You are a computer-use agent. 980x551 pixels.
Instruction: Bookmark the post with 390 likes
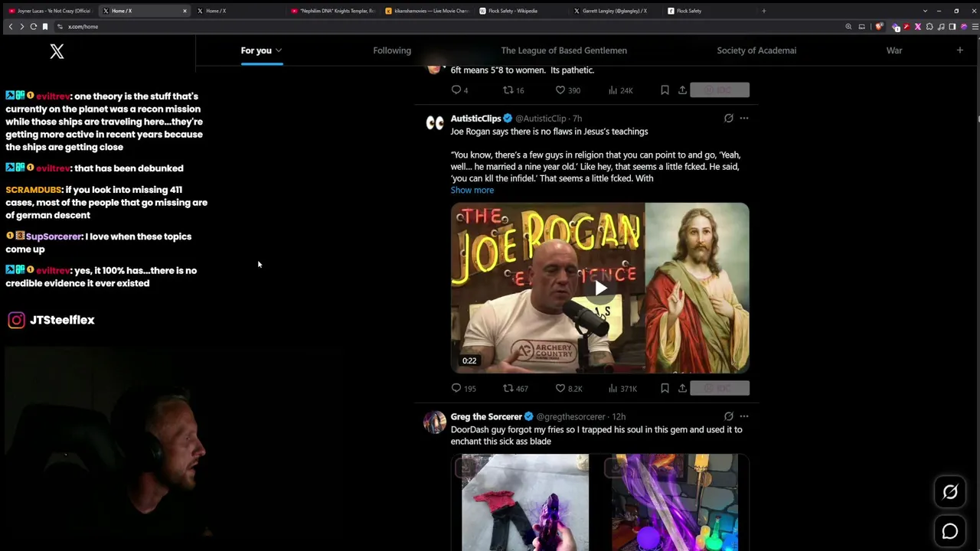tap(665, 90)
